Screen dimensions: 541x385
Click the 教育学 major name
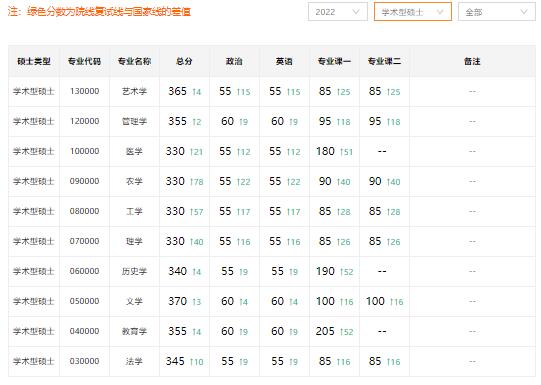(134, 332)
